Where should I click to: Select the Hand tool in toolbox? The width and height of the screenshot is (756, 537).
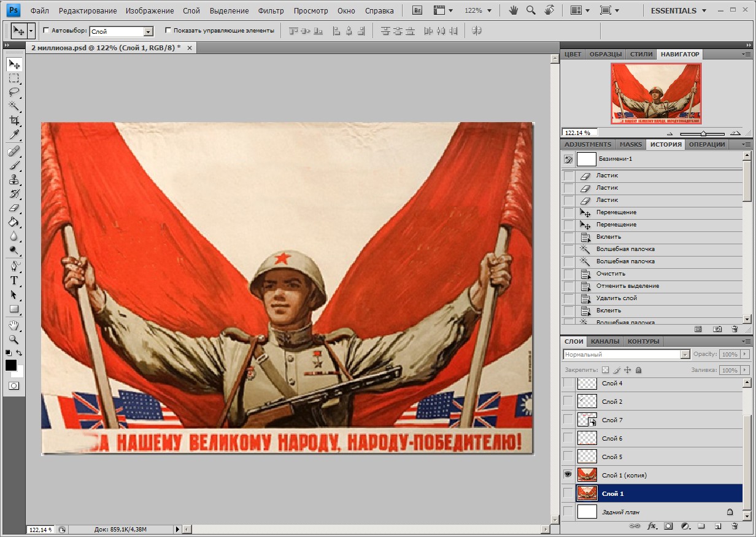14,325
